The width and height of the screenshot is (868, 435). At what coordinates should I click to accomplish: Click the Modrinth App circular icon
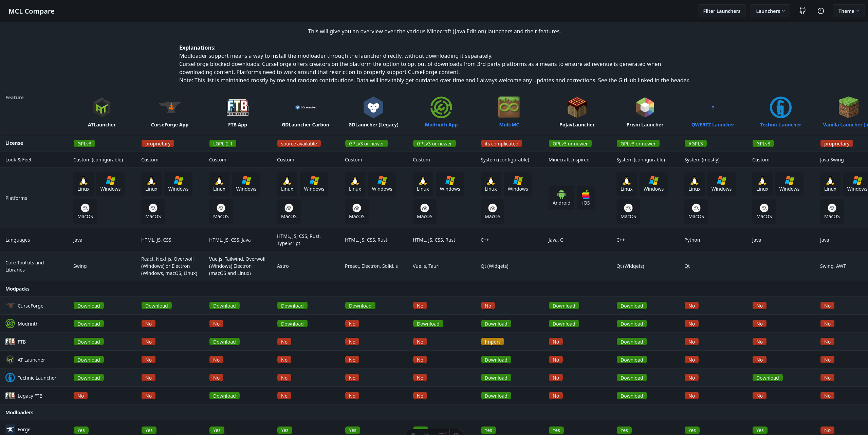pyautogui.click(x=441, y=107)
